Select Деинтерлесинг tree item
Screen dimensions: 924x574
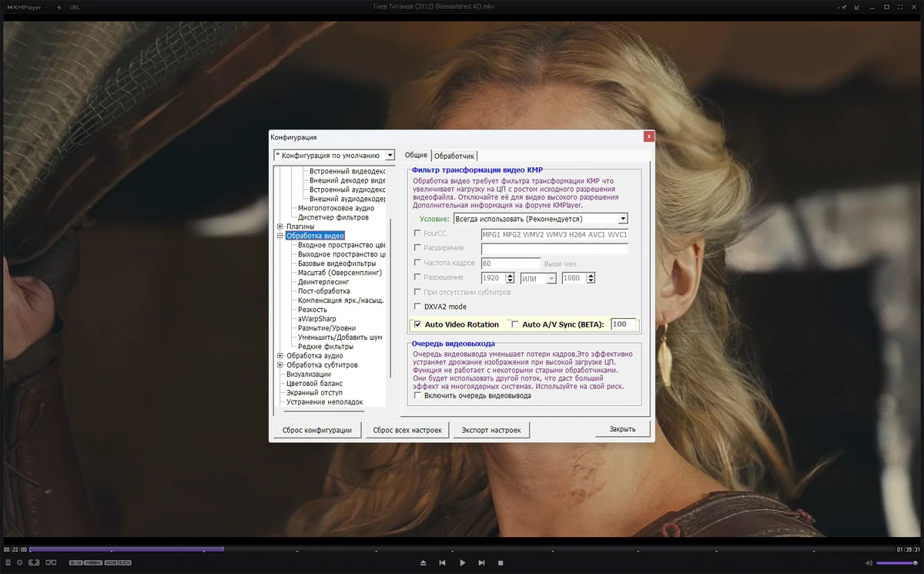323,282
